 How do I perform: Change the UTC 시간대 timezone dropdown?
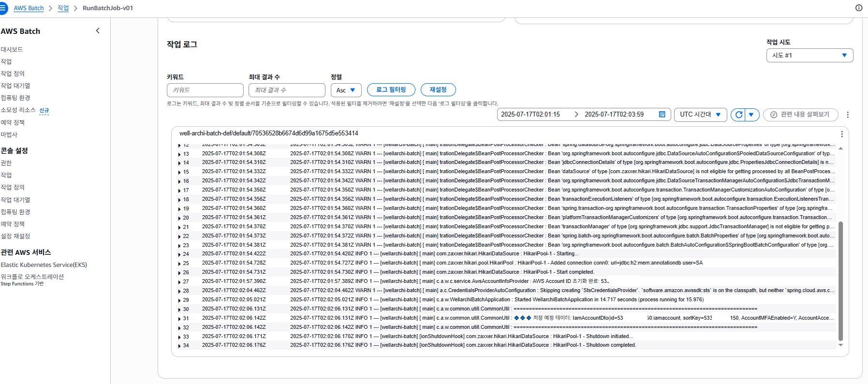(700, 115)
